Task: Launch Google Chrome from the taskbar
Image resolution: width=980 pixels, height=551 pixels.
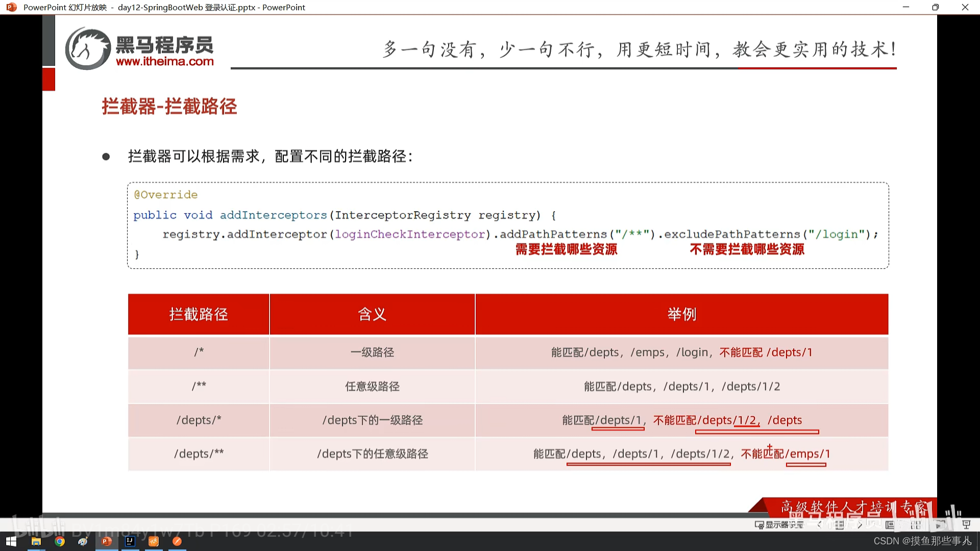Action: 60,541
